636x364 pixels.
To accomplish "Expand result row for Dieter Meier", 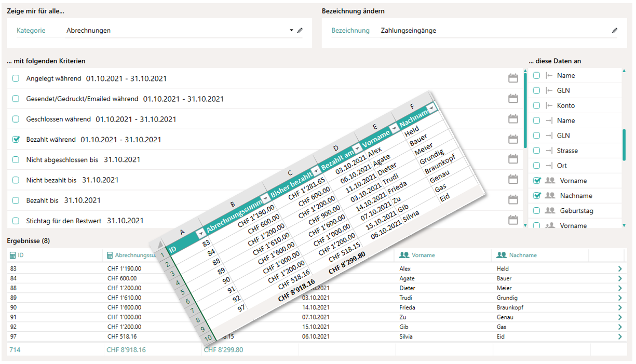I will (620, 288).
